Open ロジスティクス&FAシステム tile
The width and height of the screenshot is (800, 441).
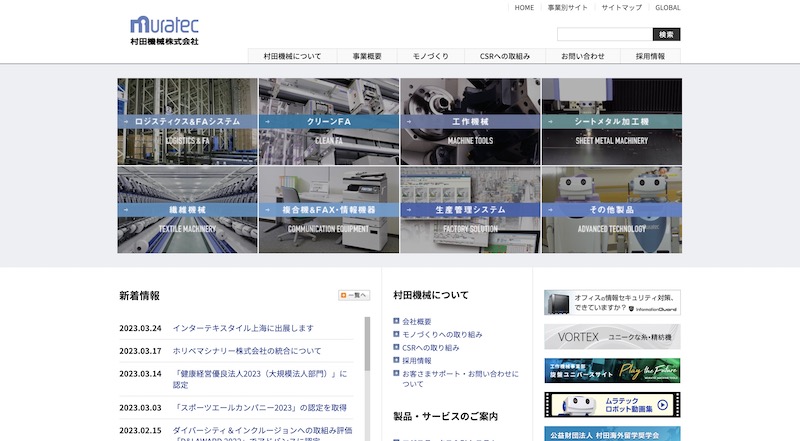pyautogui.click(x=187, y=121)
